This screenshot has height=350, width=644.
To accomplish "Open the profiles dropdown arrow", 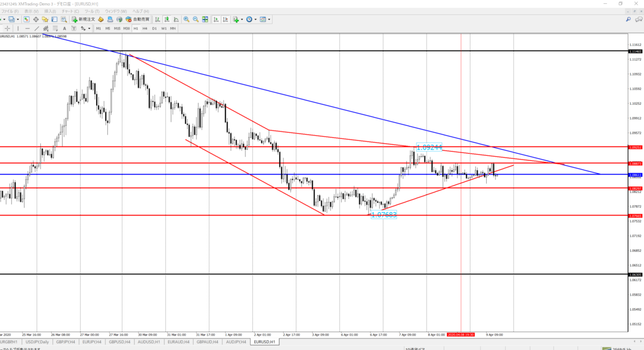I will coord(18,19).
